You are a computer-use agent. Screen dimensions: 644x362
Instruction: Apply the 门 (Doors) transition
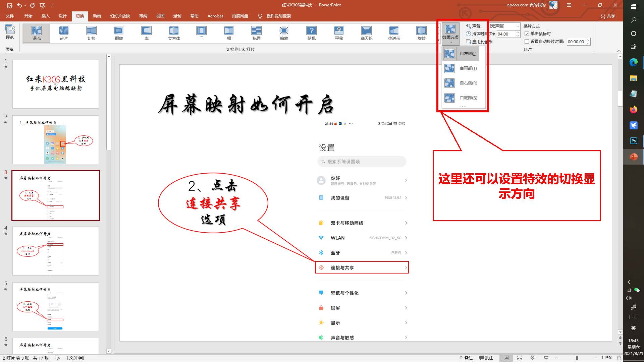point(202,33)
